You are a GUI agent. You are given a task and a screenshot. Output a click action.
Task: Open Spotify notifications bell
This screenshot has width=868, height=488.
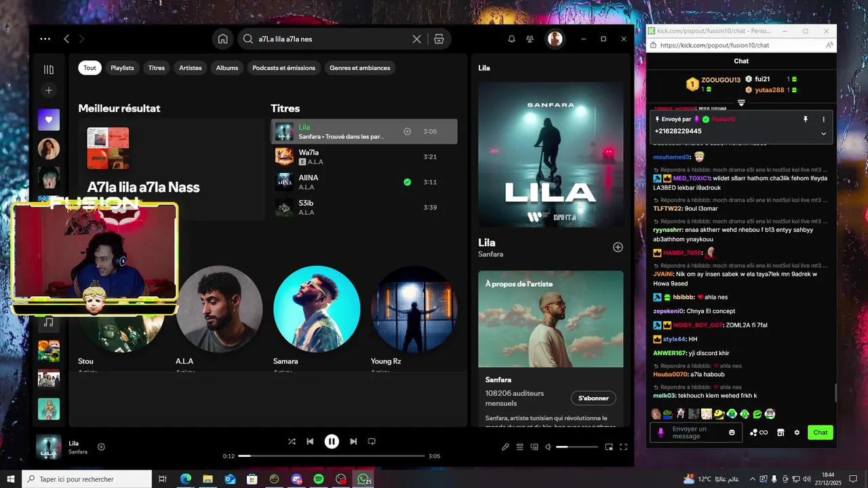512,39
